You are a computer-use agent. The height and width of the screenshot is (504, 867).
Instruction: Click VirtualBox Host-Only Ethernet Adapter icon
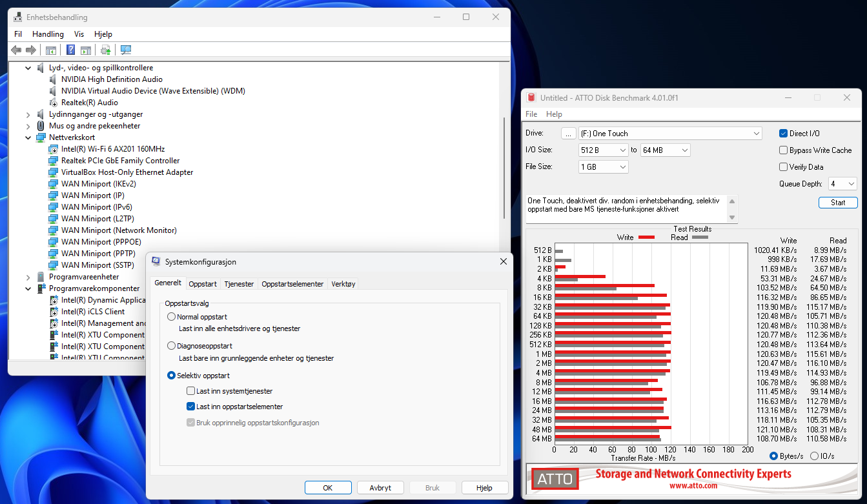pos(54,172)
